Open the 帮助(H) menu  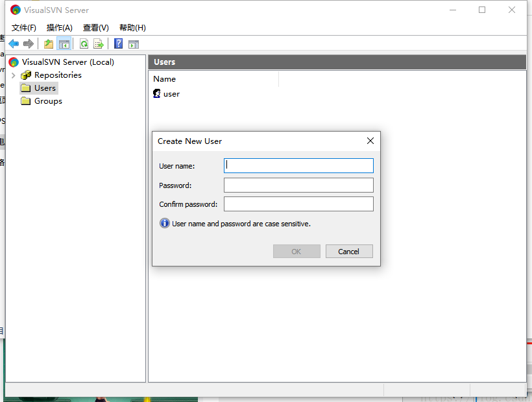point(132,28)
